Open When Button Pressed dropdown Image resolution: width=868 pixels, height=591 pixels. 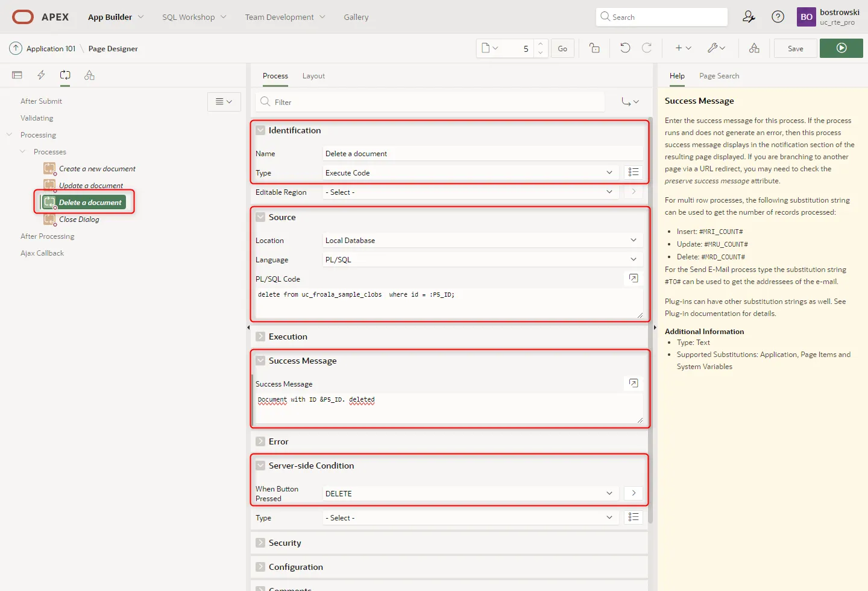point(470,493)
